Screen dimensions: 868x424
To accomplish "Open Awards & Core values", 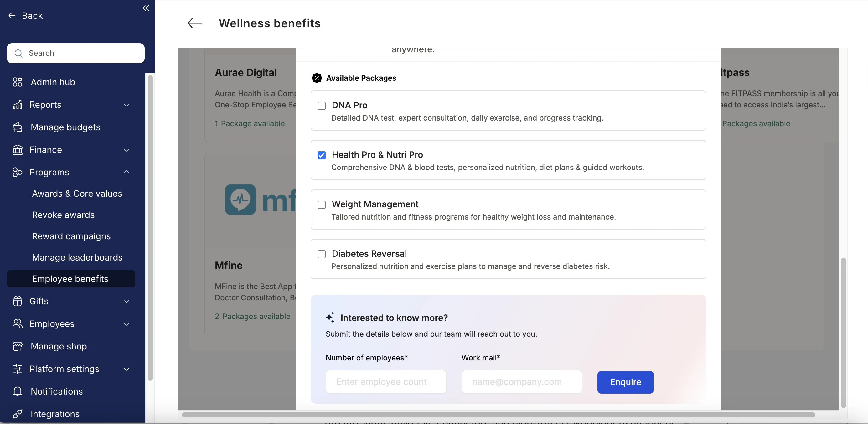I will click(77, 194).
